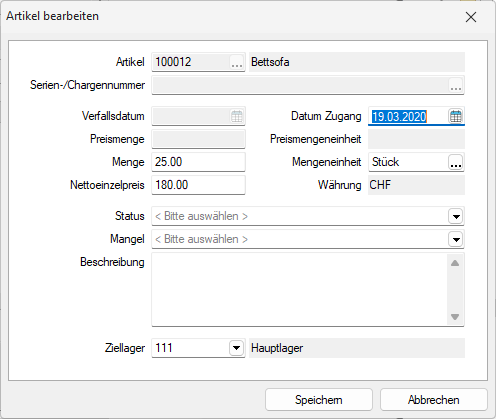Expand the Mangel dropdown
This screenshot has width=496, height=419.
tap(456, 239)
